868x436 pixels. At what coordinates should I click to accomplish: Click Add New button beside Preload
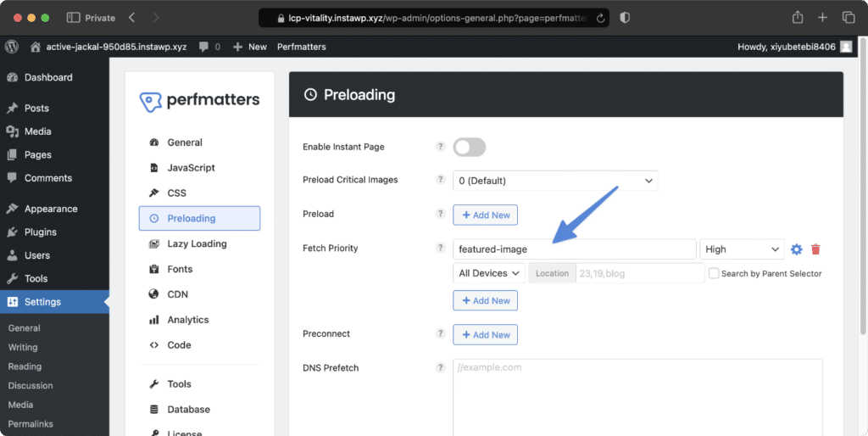(485, 215)
